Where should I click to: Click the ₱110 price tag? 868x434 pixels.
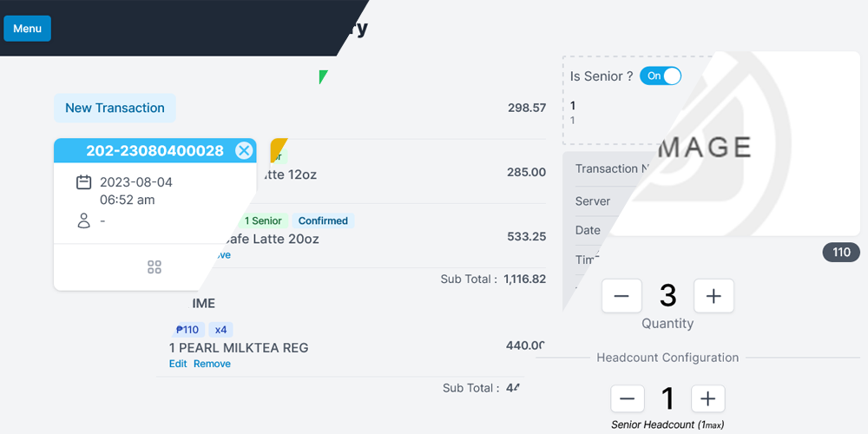[x=187, y=330]
